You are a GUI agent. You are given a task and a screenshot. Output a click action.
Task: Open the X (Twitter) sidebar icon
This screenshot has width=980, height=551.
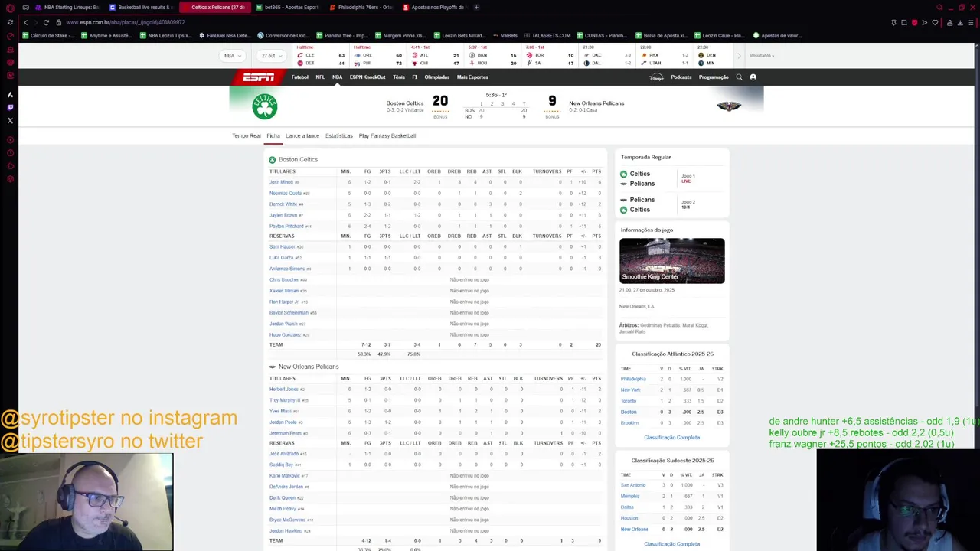[10, 120]
